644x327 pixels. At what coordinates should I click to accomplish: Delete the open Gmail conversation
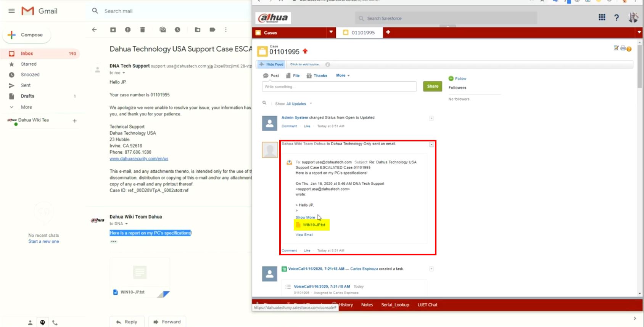142,30
